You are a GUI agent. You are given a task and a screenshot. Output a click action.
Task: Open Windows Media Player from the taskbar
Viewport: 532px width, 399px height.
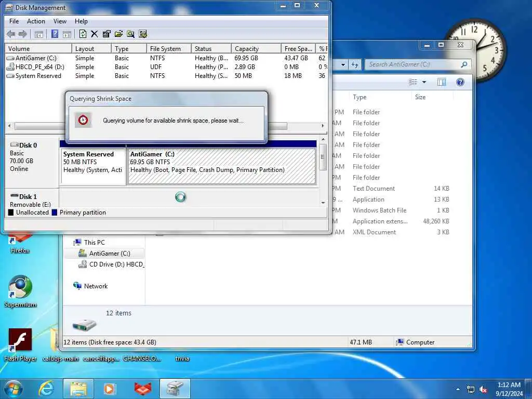point(110,389)
